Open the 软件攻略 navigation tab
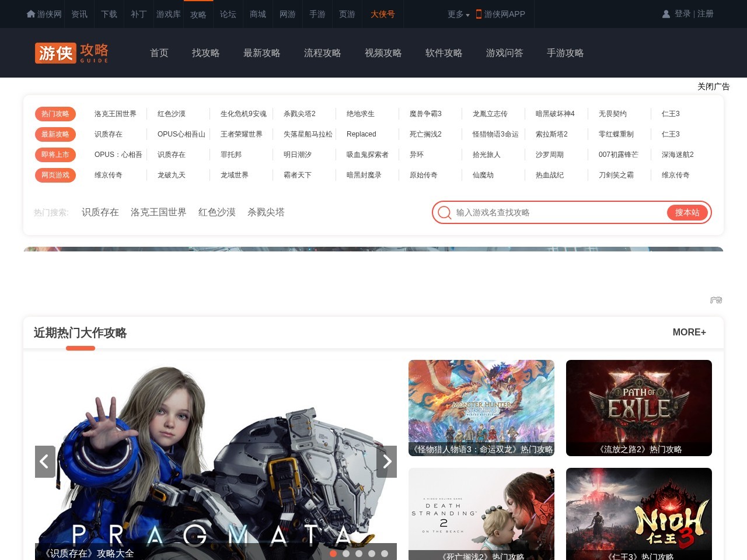Viewport: 747px width, 560px height. pos(444,53)
